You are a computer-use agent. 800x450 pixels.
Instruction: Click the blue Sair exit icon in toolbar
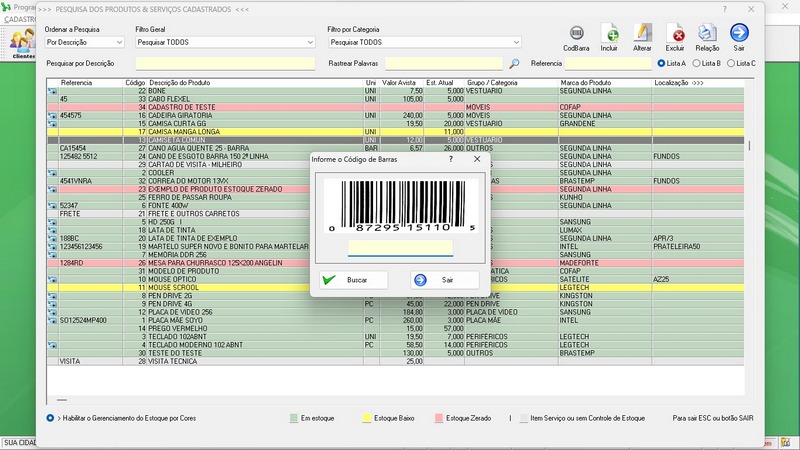tap(739, 33)
